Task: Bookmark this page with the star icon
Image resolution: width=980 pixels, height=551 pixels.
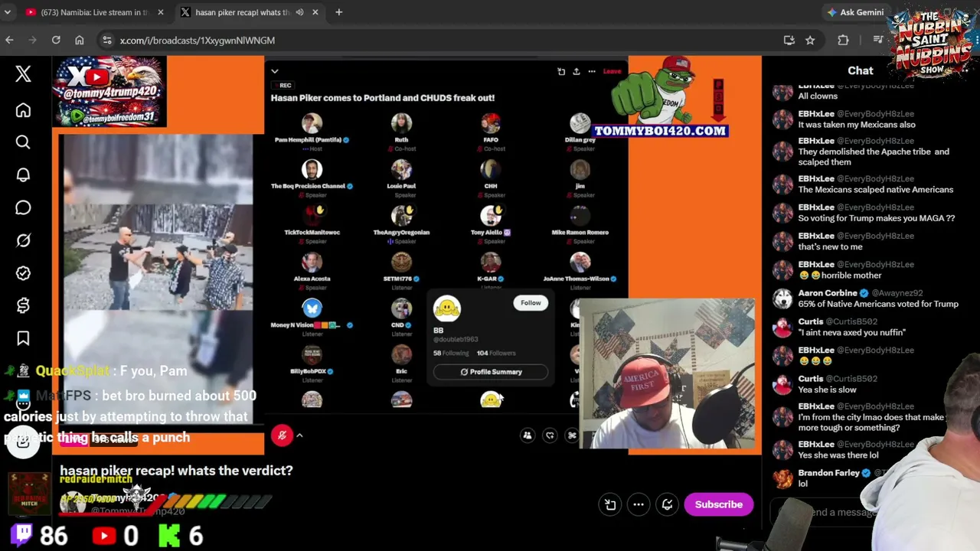Action: pos(810,40)
